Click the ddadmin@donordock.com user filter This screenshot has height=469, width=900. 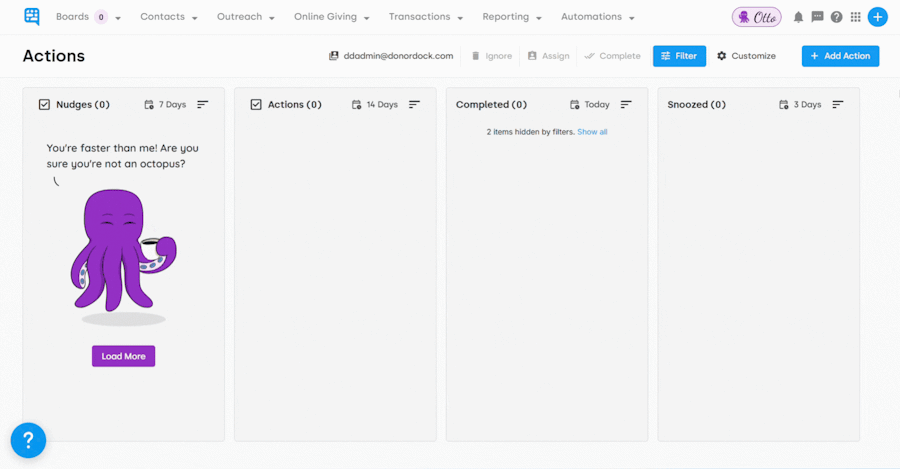tap(391, 56)
